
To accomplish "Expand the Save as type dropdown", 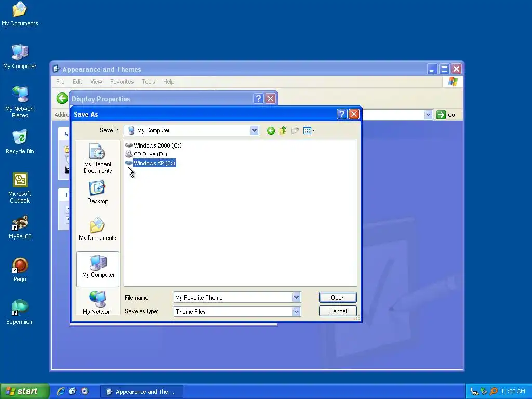I will point(296,312).
